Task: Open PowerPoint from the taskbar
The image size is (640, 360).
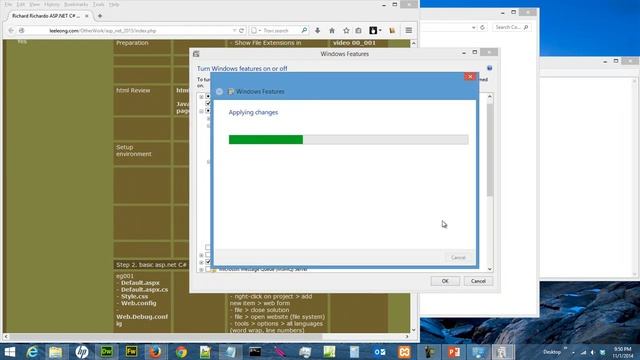Action: point(454,352)
